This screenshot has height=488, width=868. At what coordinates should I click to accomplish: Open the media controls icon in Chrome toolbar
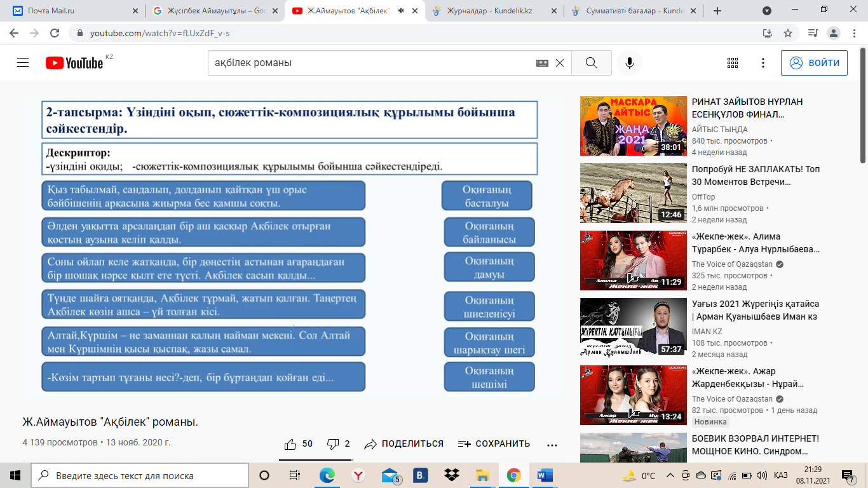point(813,33)
